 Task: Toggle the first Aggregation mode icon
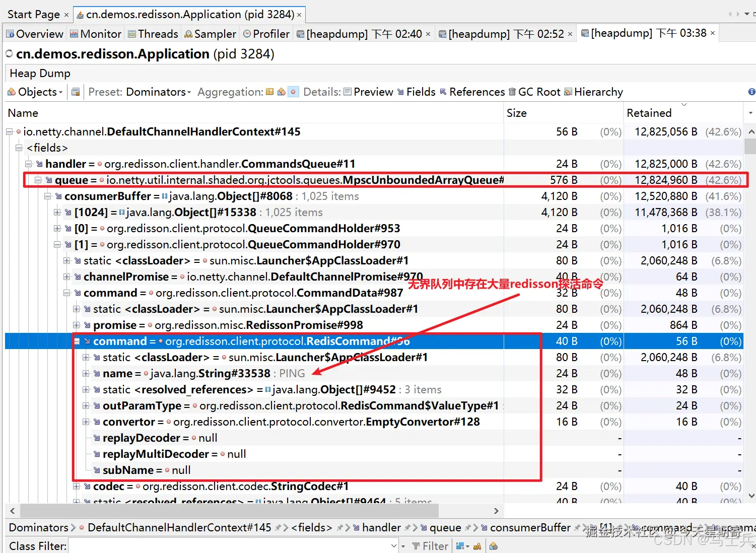click(x=270, y=92)
